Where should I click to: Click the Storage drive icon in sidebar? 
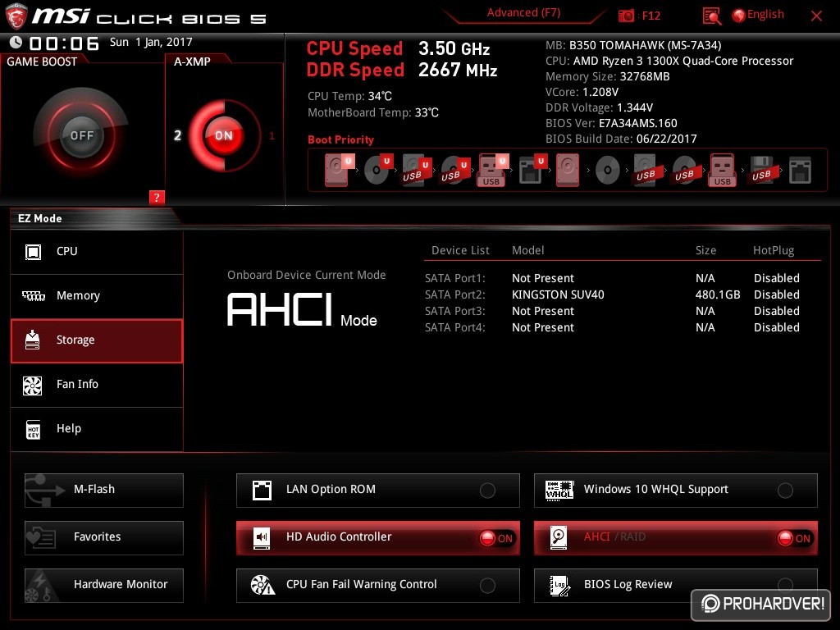33,340
